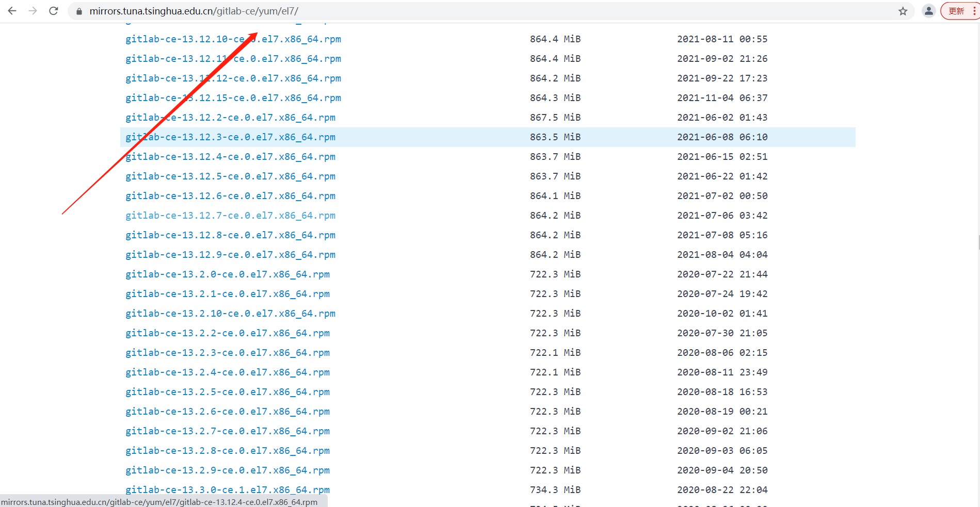The height and width of the screenshot is (507, 980).
Task: Click the date 2021-06-02 01:43
Action: (x=722, y=118)
